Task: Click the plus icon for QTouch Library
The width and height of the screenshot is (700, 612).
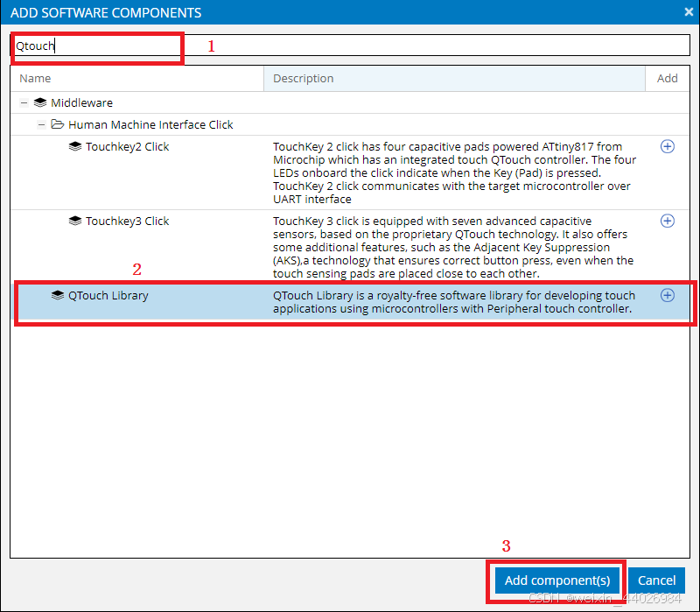Action: click(x=667, y=295)
